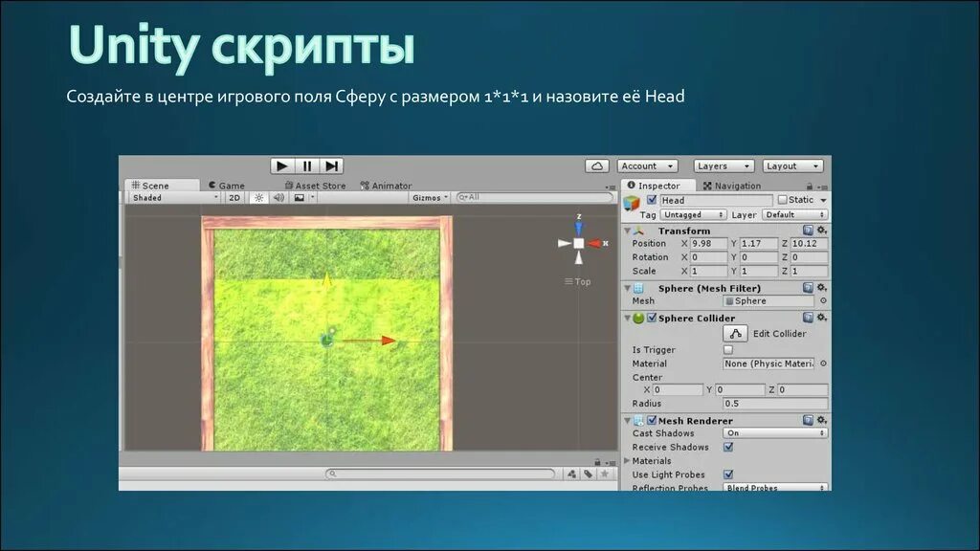Pause the game with the Pause button
The width and height of the screenshot is (980, 551).
point(307,166)
